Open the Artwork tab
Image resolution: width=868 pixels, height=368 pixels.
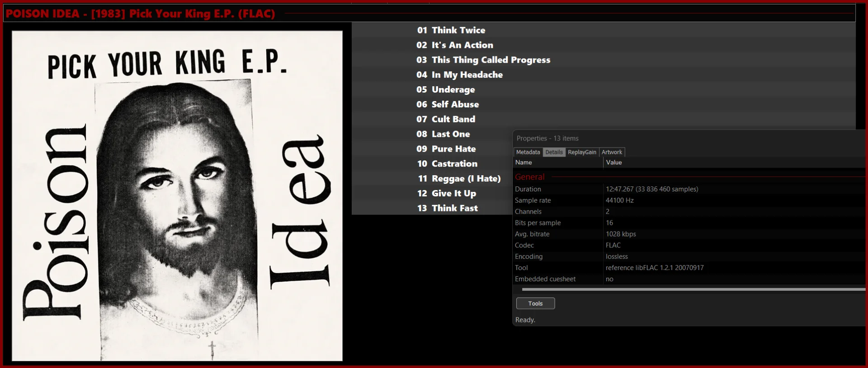(x=612, y=152)
